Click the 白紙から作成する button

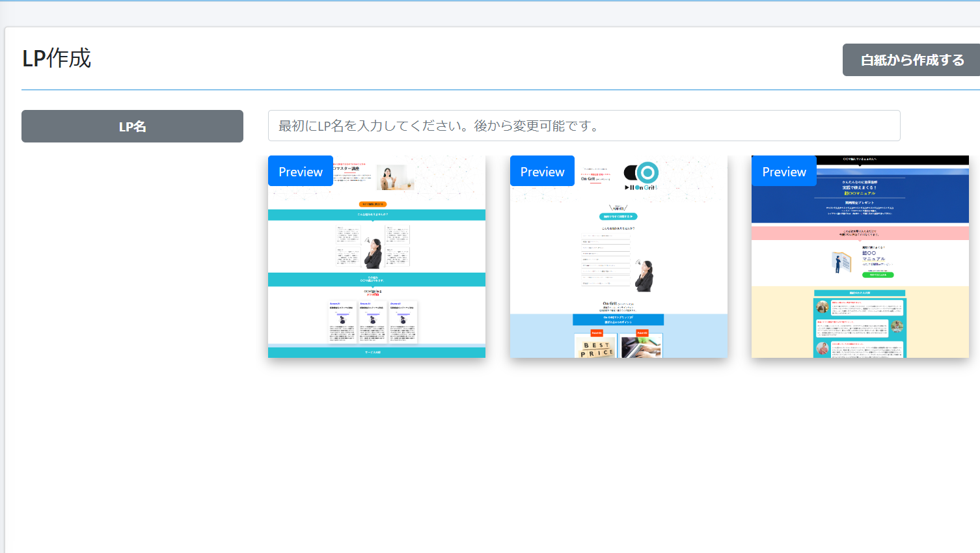[912, 60]
